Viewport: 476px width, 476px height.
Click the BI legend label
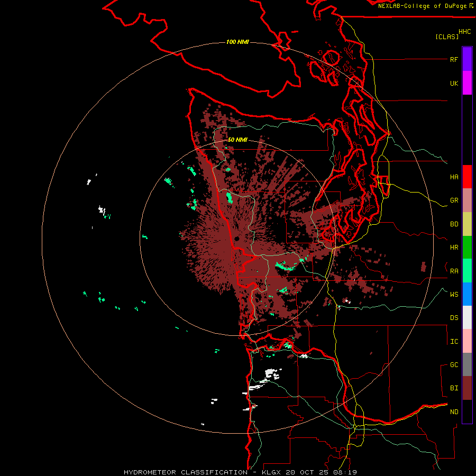point(454,388)
